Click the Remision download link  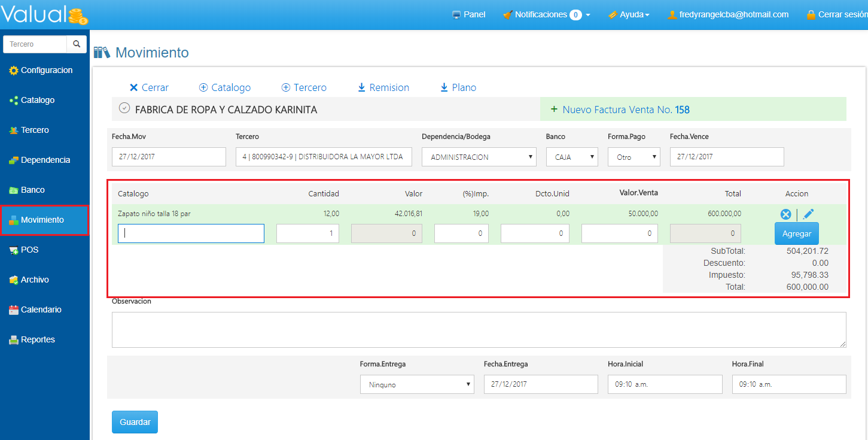[x=383, y=87]
